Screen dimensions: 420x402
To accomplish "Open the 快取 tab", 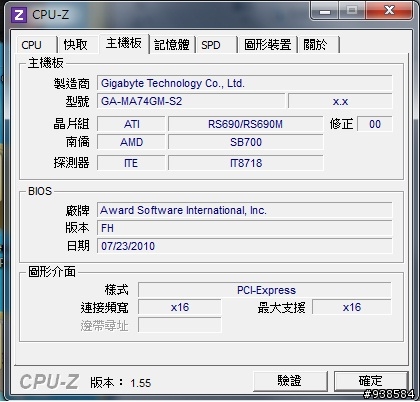I will pos(77,44).
